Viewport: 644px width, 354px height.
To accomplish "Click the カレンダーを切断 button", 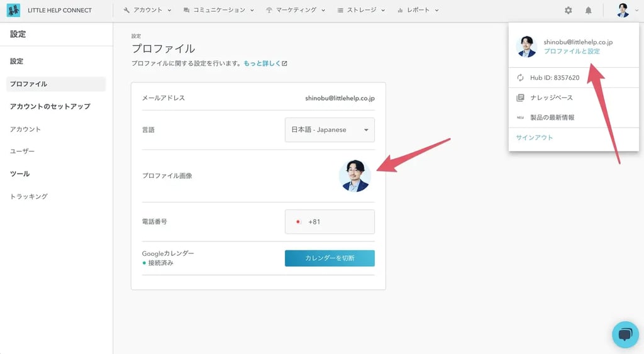I will point(330,258).
